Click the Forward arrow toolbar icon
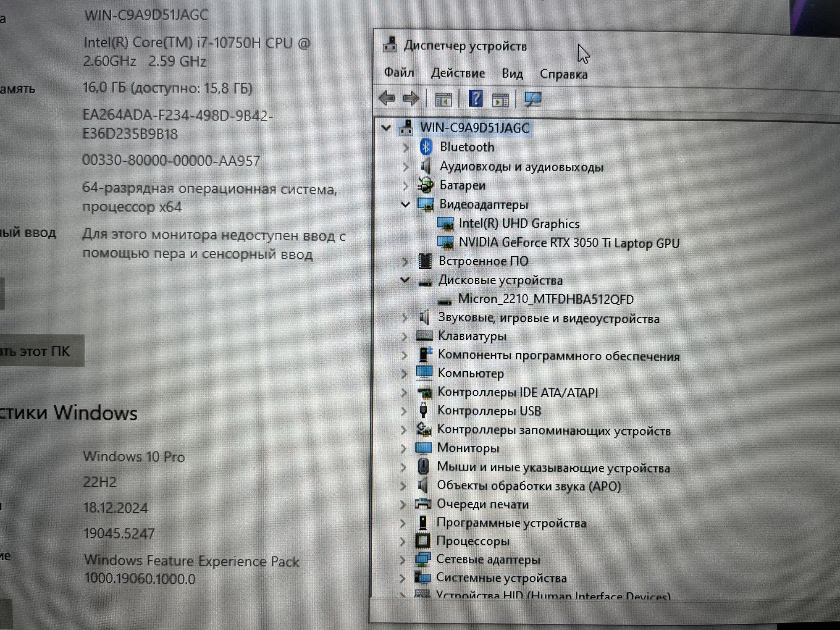Image resolution: width=840 pixels, height=630 pixels. (x=410, y=99)
